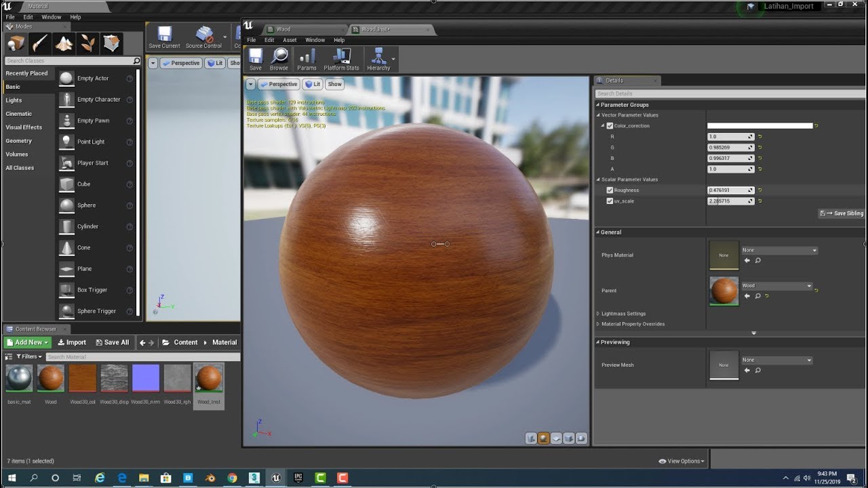Click Color_corection white color swatch
This screenshot has width=868, height=488.
coord(759,126)
